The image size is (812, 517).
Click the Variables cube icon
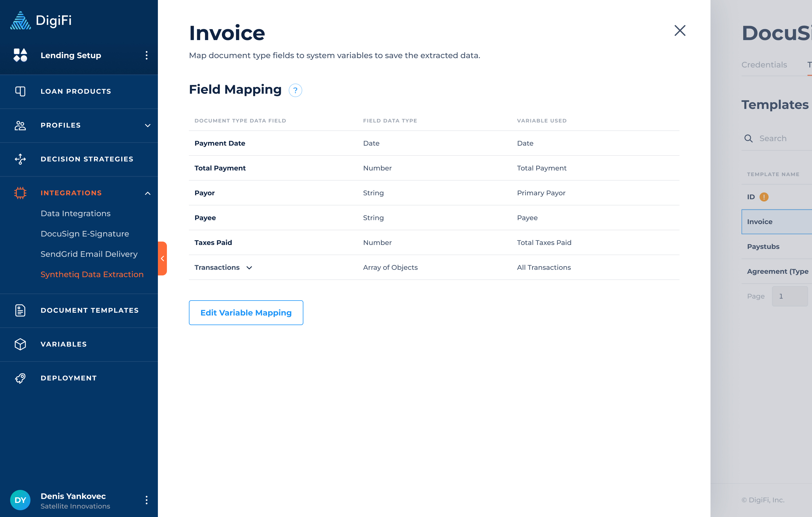20,344
